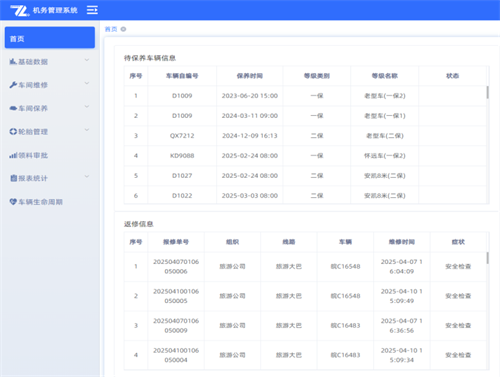
Task: Click the 车间维修 wrench icon
Action: coord(13,85)
